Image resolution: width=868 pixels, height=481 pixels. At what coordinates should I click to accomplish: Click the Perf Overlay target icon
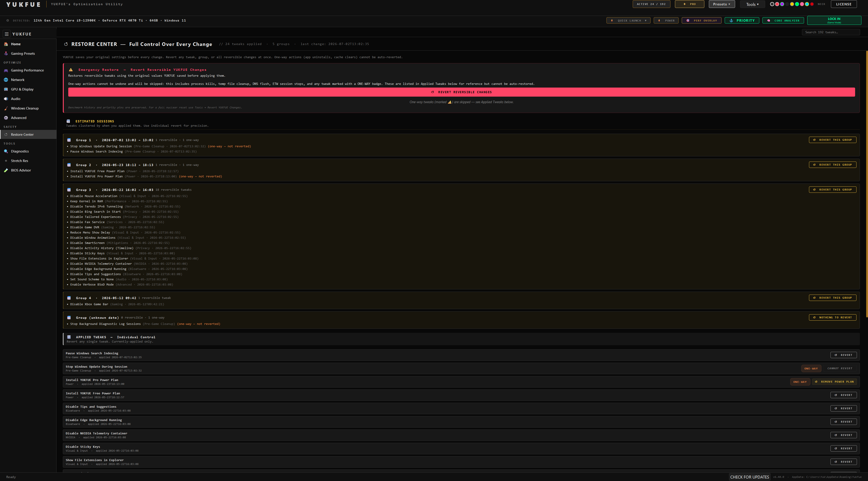(688, 21)
